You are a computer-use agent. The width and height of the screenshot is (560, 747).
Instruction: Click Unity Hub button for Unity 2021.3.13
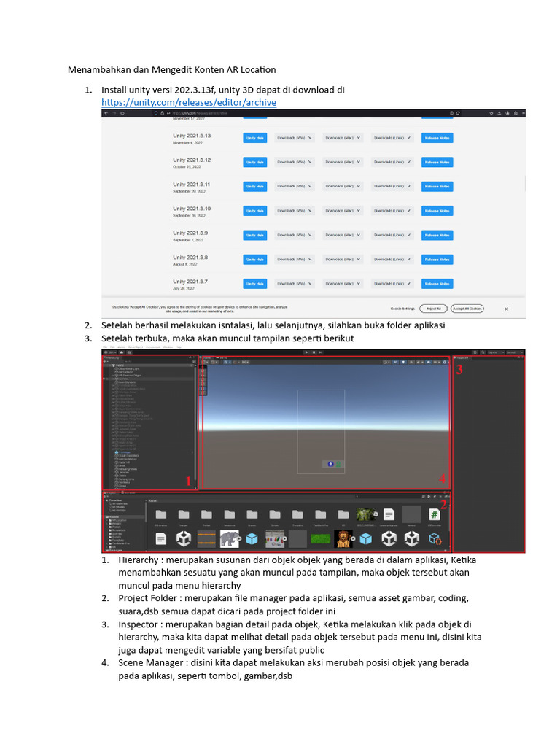click(x=254, y=137)
